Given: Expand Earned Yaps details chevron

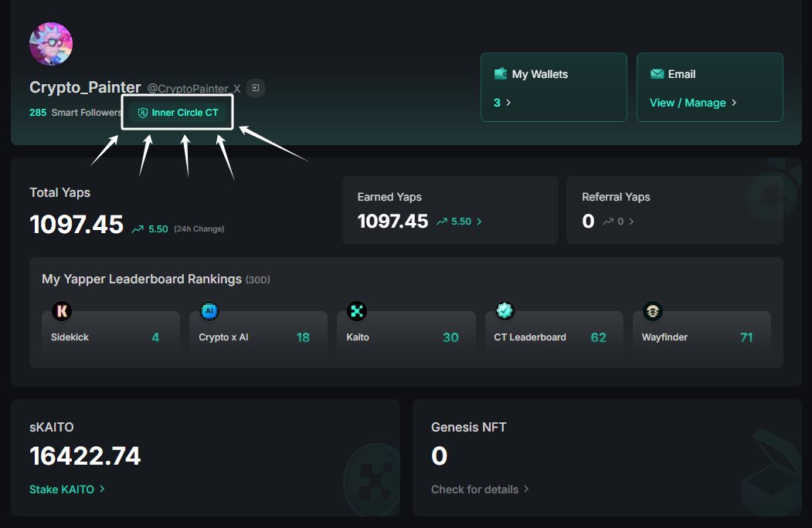Looking at the screenshot, I should (x=479, y=222).
